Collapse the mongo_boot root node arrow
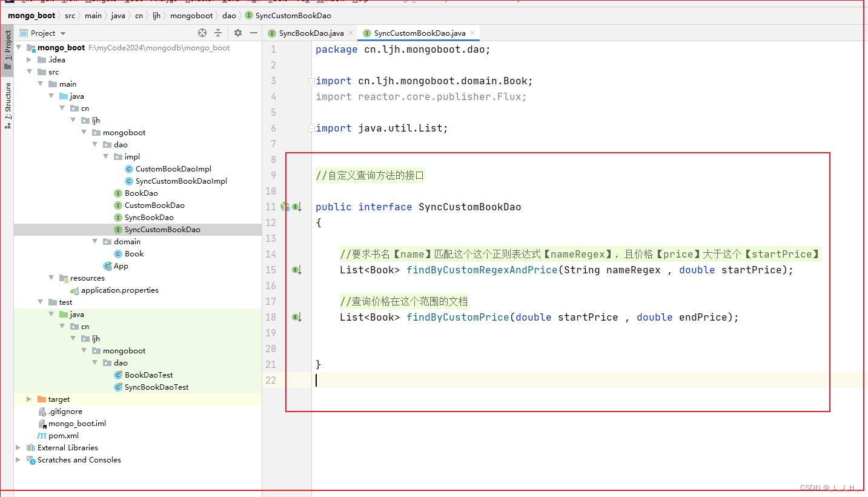868x497 pixels. pyautogui.click(x=19, y=48)
